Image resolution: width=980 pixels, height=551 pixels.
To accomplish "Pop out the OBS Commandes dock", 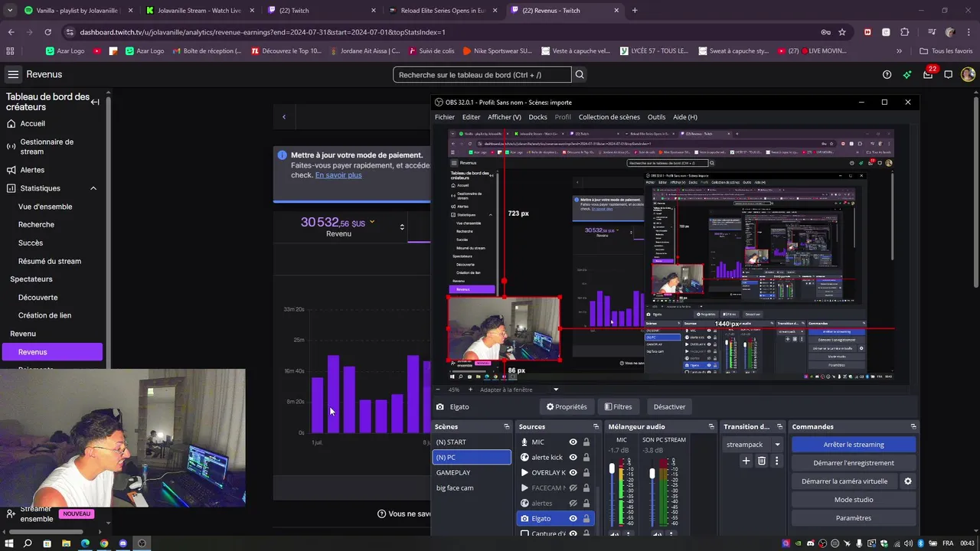I will [x=913, y=427].
